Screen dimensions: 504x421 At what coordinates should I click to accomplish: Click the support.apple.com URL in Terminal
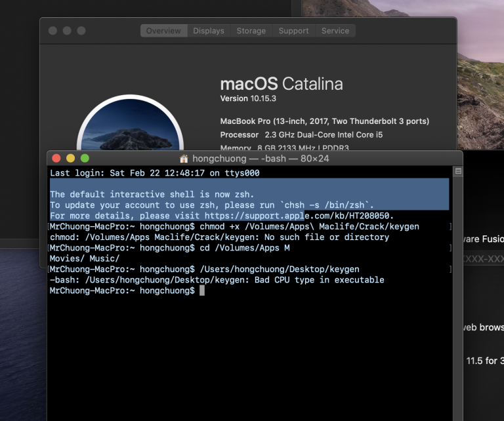click(297, 216)
